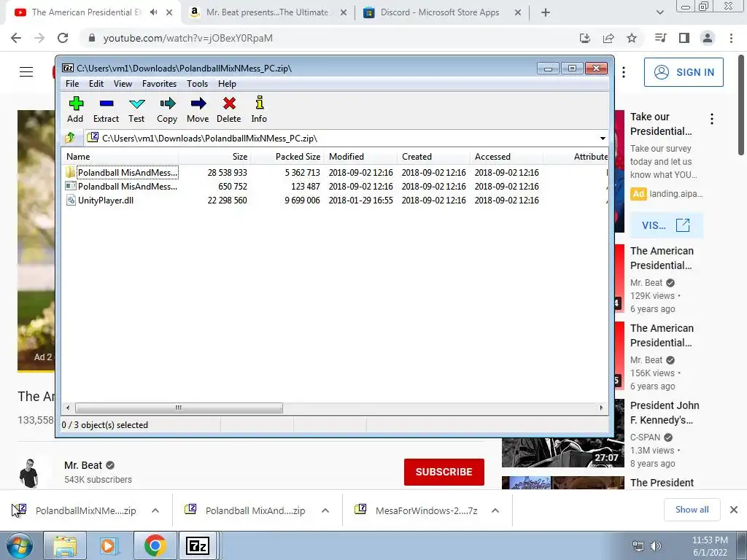Close the downloads bar
747x560 pixels.
point(734,510)
